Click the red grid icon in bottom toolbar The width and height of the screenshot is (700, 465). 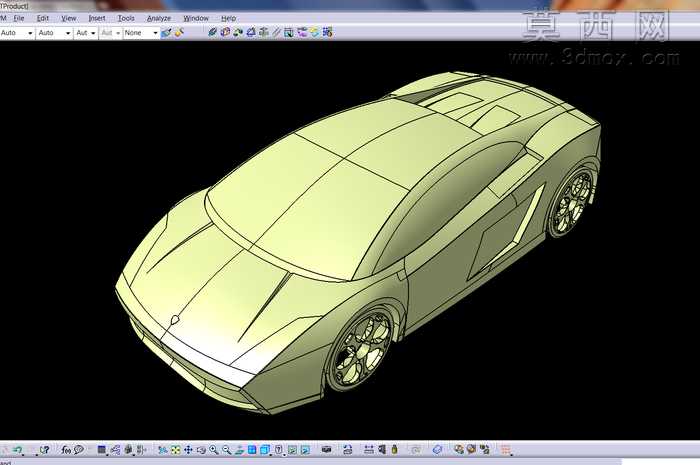(505, 450)
